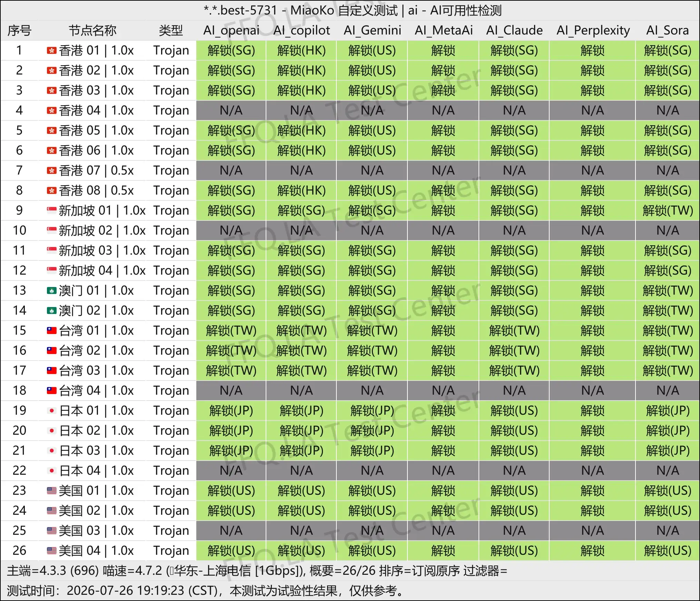Viewport: 700px width, 601px height.
Task: Click the flag beside 台湾 04
Action: tap(51, 391)
